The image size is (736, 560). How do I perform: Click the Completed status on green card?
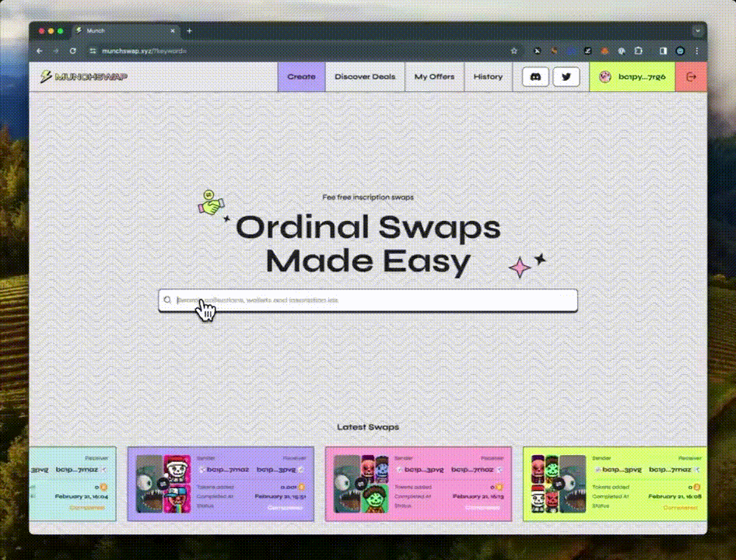[x=680, y=507]
